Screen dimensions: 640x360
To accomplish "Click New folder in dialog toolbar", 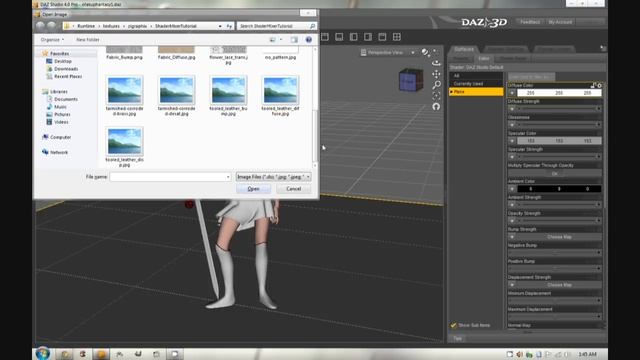I will click(88, 40).
